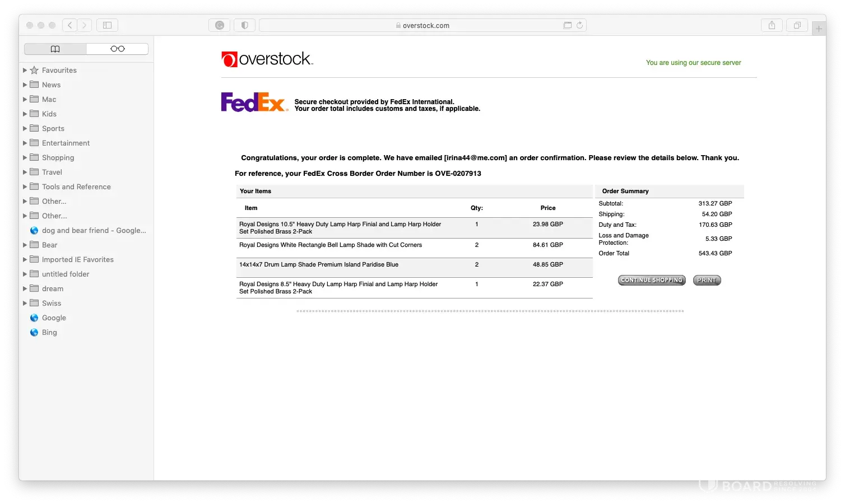Click the 'You are using our secure server' text
This screenshot has height=504, width=845.
tap(694, 63)
